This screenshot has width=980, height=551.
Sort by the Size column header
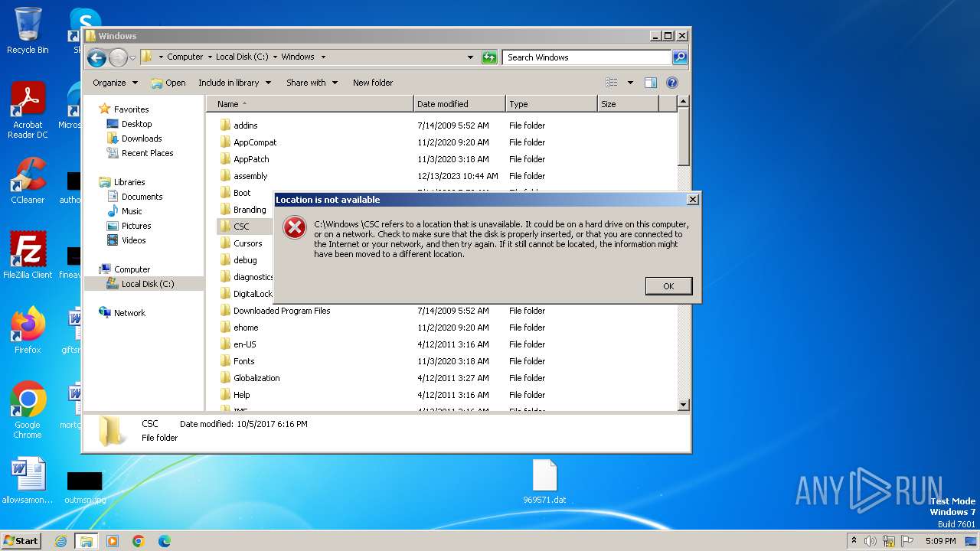[x=628, y=104]
